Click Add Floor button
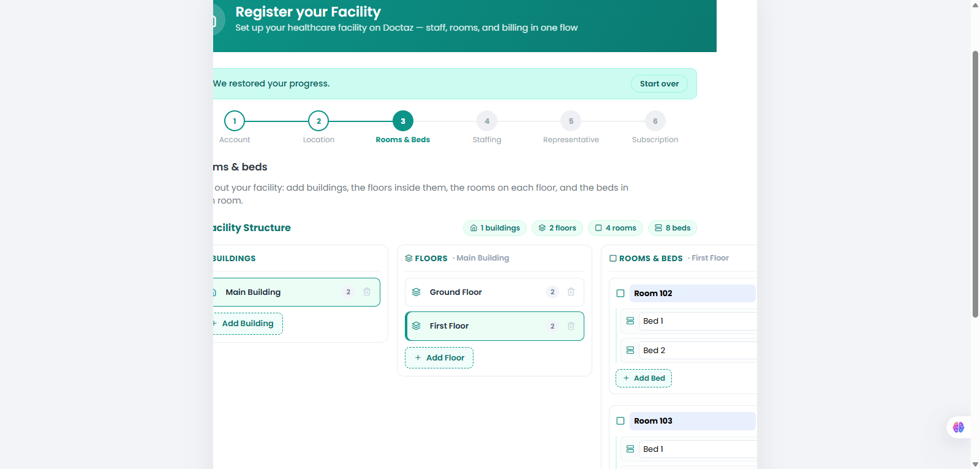 (439, 357)
